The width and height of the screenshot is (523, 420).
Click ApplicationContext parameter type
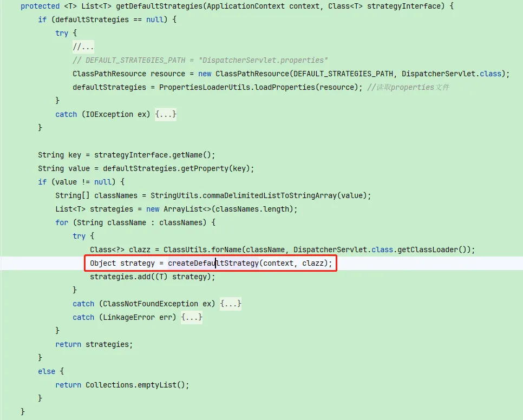[x=246, y=6]
